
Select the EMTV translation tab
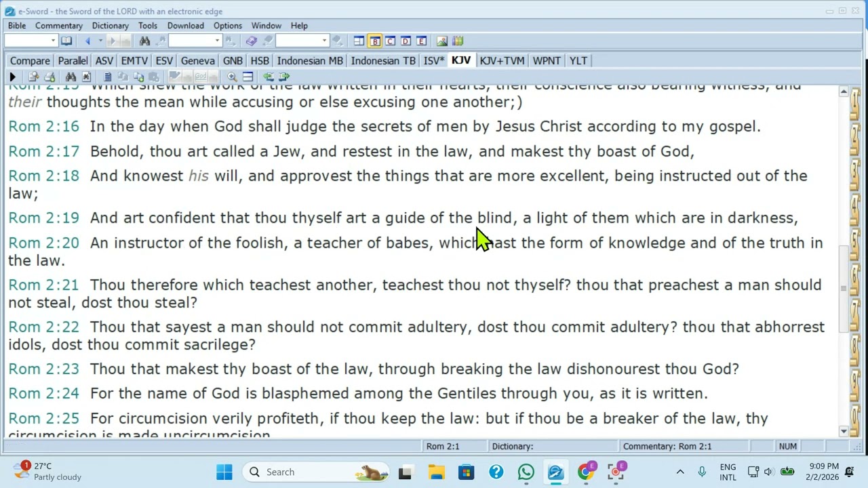[x=134, y=61]
